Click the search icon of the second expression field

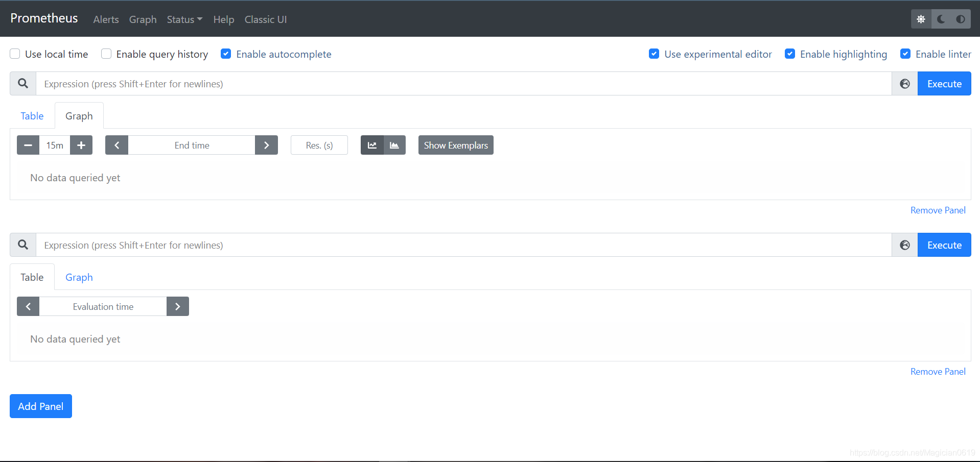pos(23,245)
